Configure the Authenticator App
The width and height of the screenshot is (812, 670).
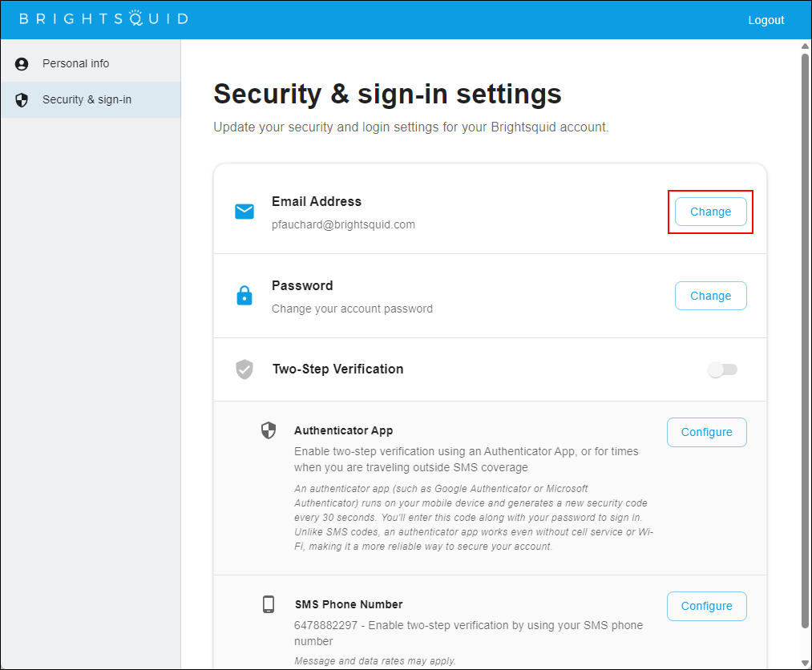706,432
